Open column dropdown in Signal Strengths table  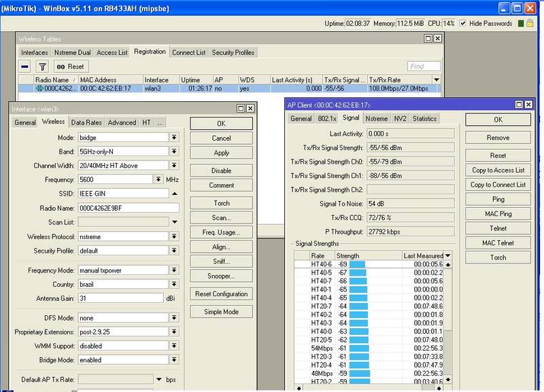coord(448,255)
